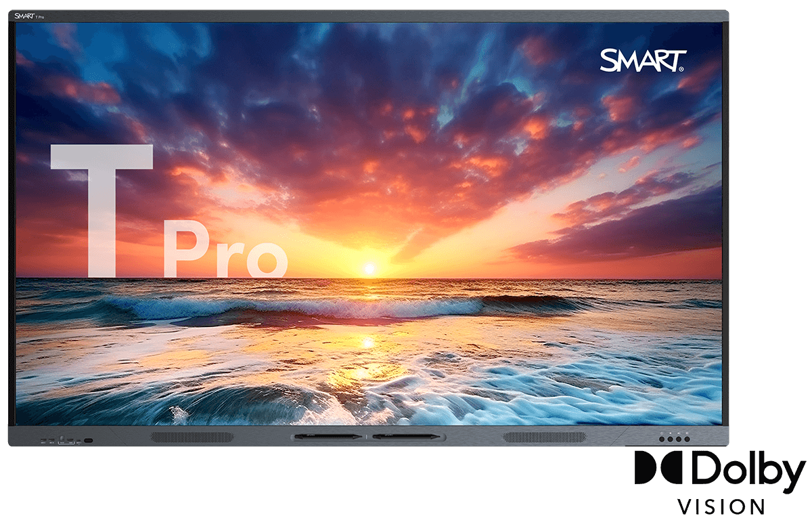This screenshot has height=518, width=812.
Task: Click the rightmost front panel control button
Action: [687, 439]
